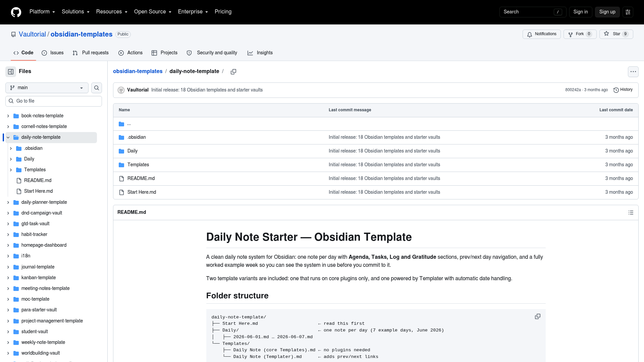Expand book-notes-template folder in tree
Image resolution: width=644 pixels, height=362 pixels.
(8, 116)
